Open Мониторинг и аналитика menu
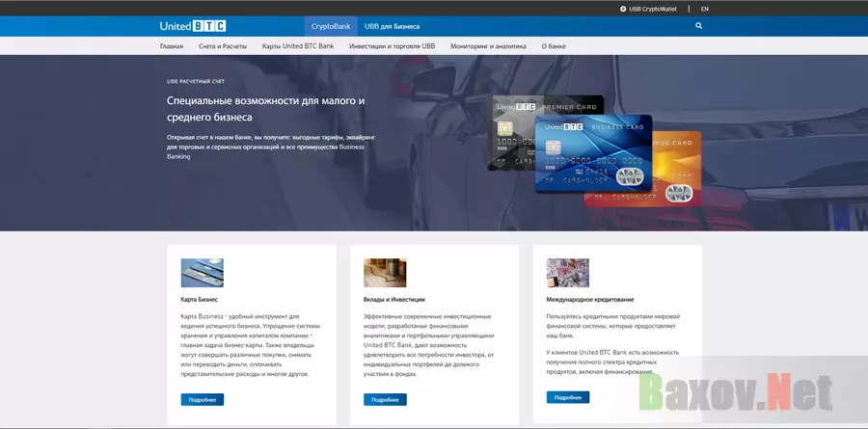The height and width of the screenshot is (429, 868). [488, 46]
